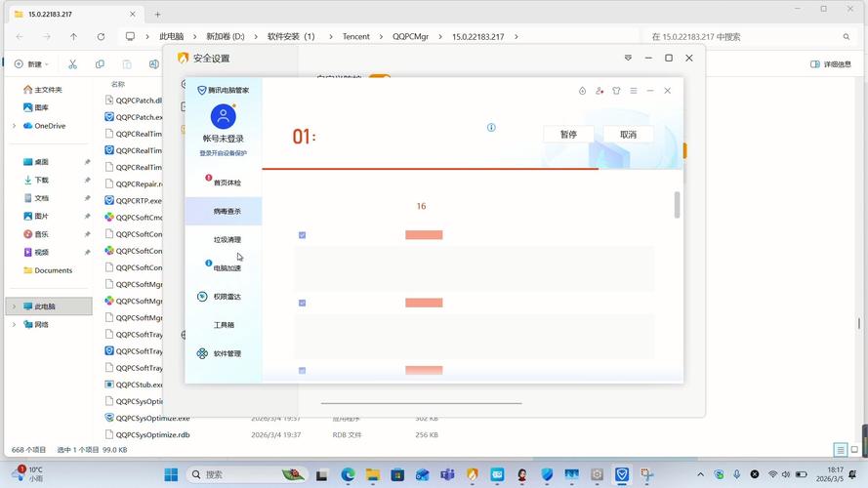Screen dimensions: 868x488
Task: Click the microphone icon in system tray
Action: pos(737,474)
